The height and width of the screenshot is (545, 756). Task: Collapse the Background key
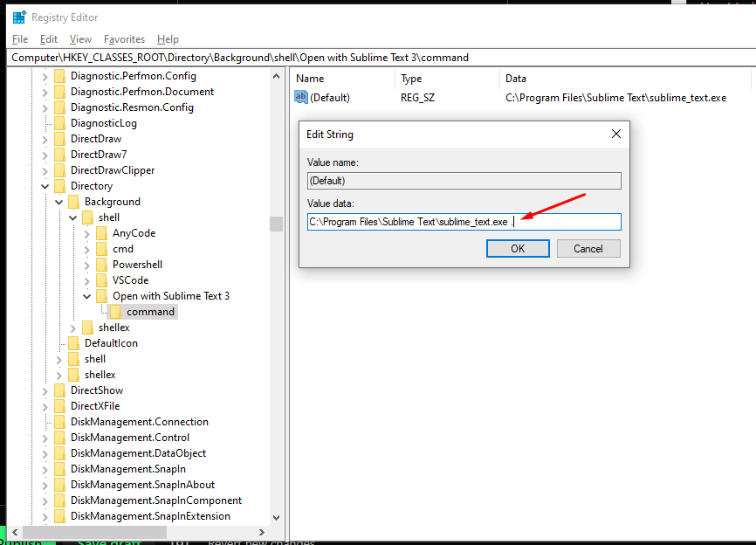click(58, 202)
